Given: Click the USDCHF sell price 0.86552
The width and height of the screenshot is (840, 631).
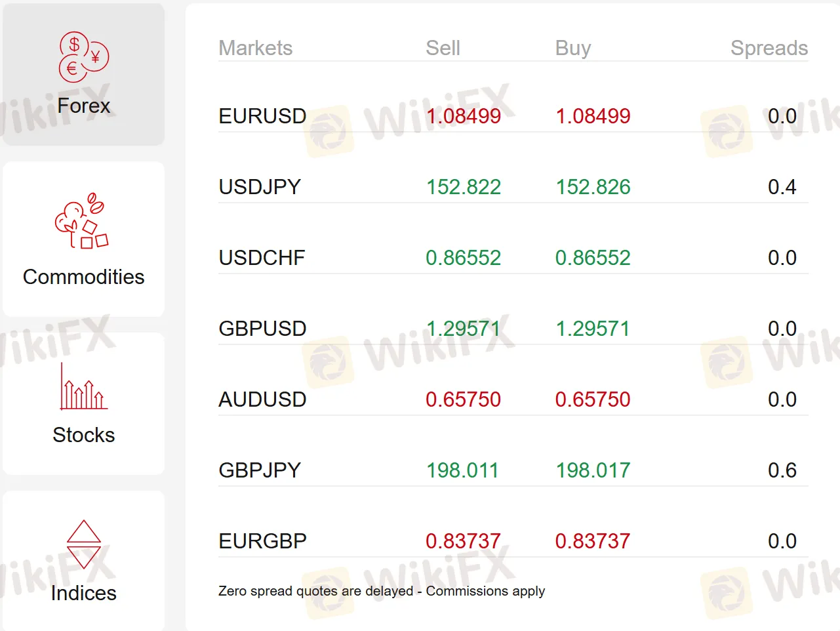Looking at the screenshot, I should tap(463, 258).
